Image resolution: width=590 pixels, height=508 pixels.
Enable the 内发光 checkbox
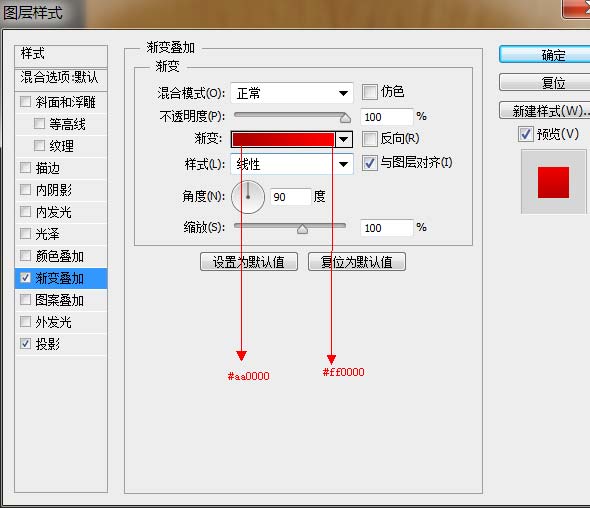[x=25, y=211]
